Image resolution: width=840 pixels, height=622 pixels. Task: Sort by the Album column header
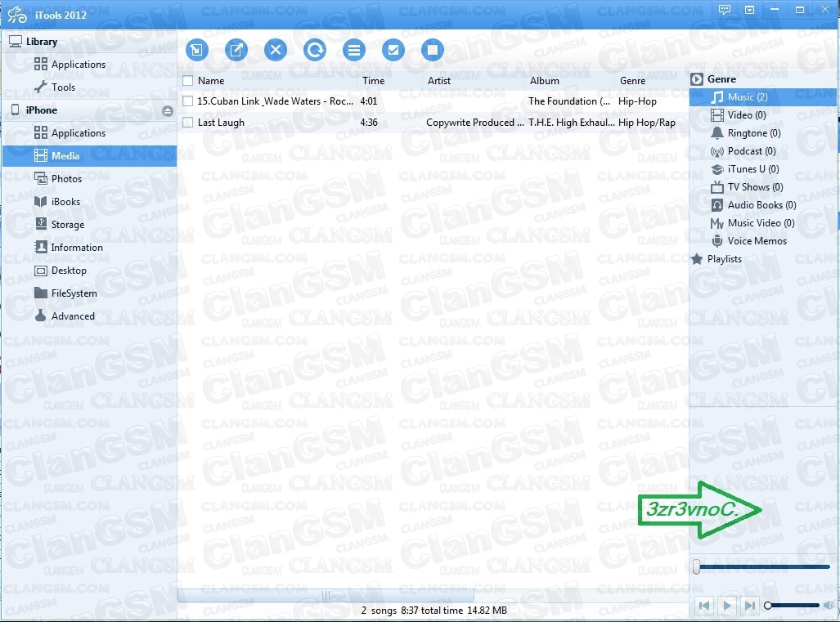click(x=544, y=81)
